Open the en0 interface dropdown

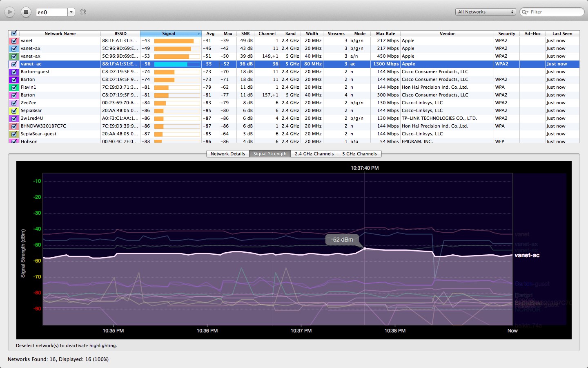point(71,12)
